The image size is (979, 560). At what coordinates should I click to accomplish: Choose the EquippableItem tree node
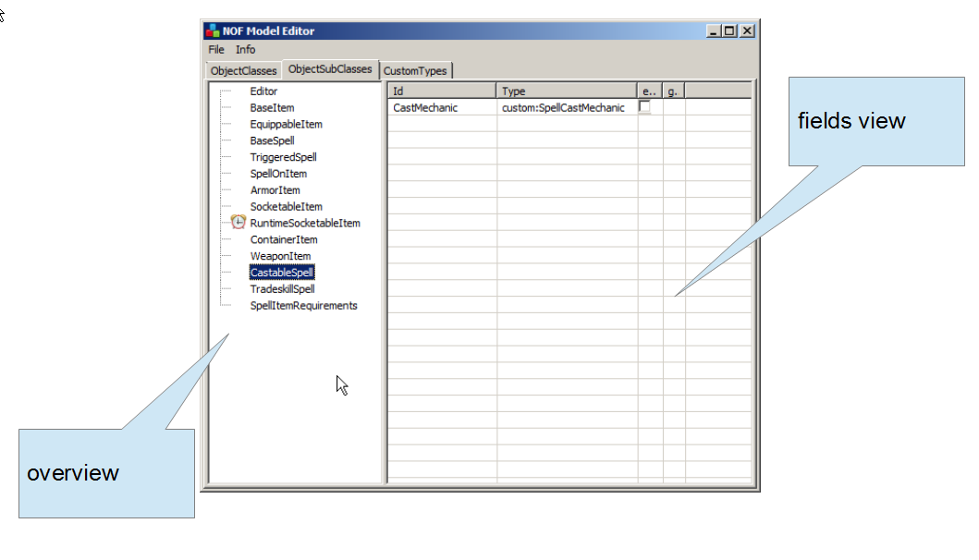(x=286, y=124)
